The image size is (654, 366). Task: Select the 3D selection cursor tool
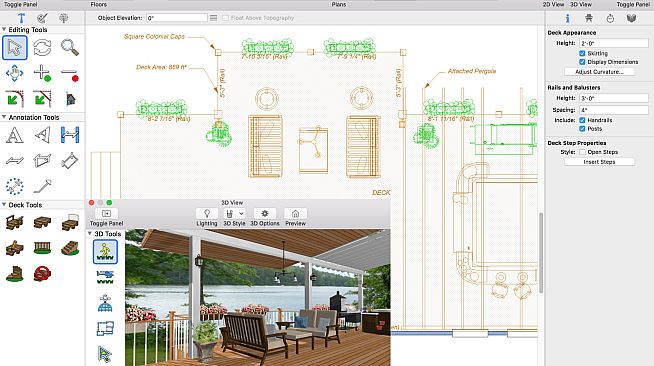click(x=105, y=354)
